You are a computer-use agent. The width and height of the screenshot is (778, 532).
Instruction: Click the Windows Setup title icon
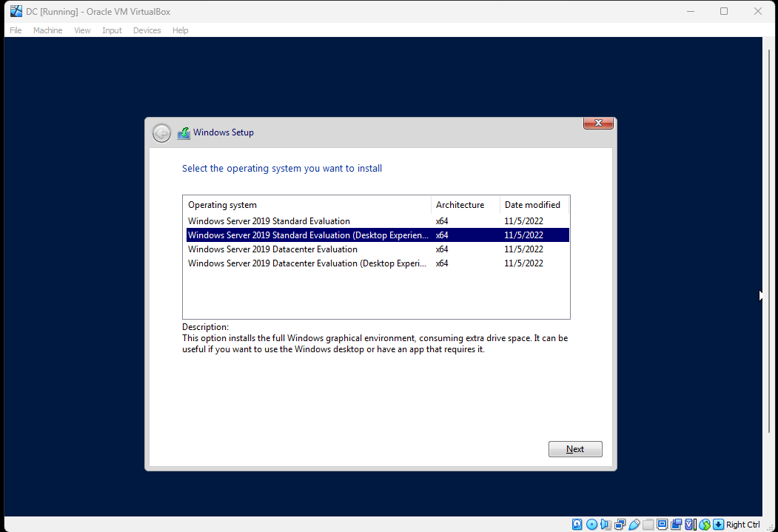184,133
